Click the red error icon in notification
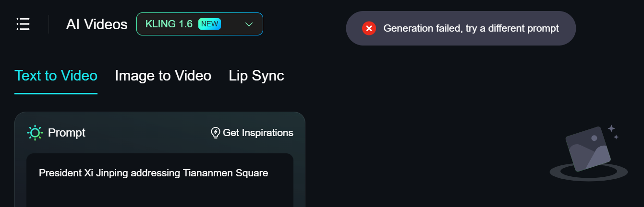The height and width of the screenshot is (207, 644). (369, 28)
